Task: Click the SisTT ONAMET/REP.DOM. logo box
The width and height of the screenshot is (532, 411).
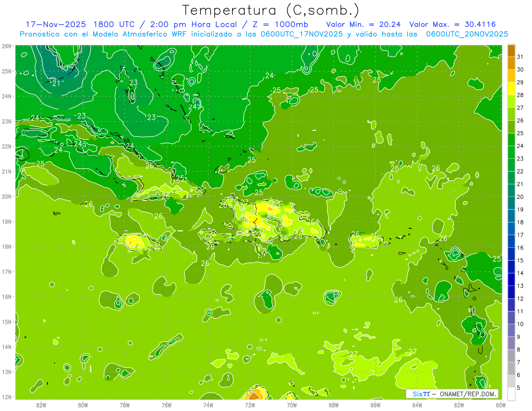Action: tap(452, 394)
